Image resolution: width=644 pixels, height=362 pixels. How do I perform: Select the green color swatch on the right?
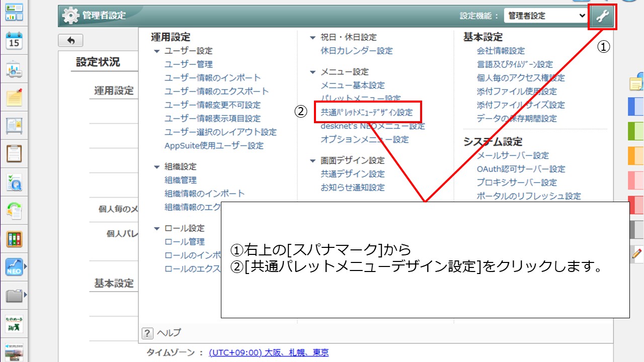[635, 131]
